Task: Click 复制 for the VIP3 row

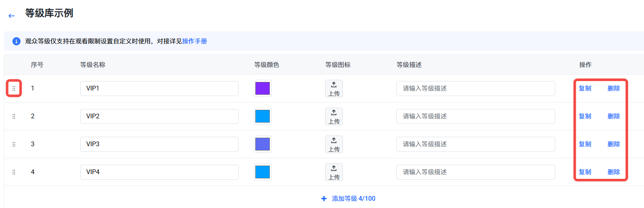Action: point(585,144)
